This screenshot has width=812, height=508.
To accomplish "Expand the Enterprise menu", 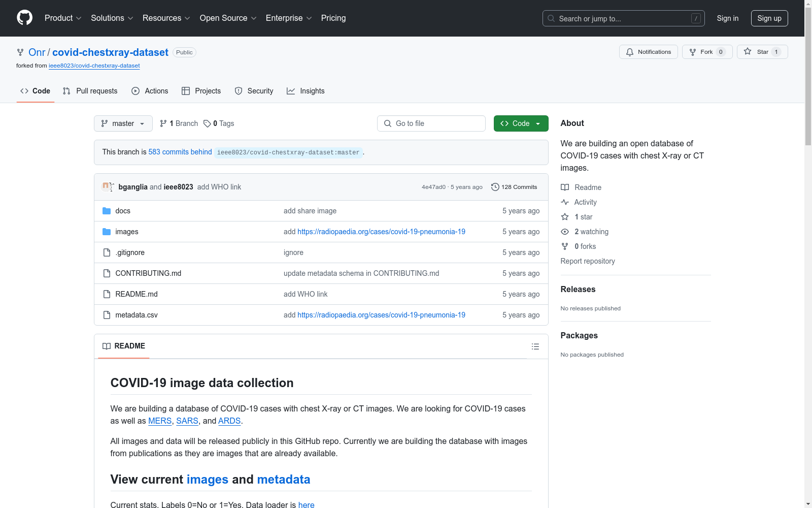I will click(x=289, y=18).
